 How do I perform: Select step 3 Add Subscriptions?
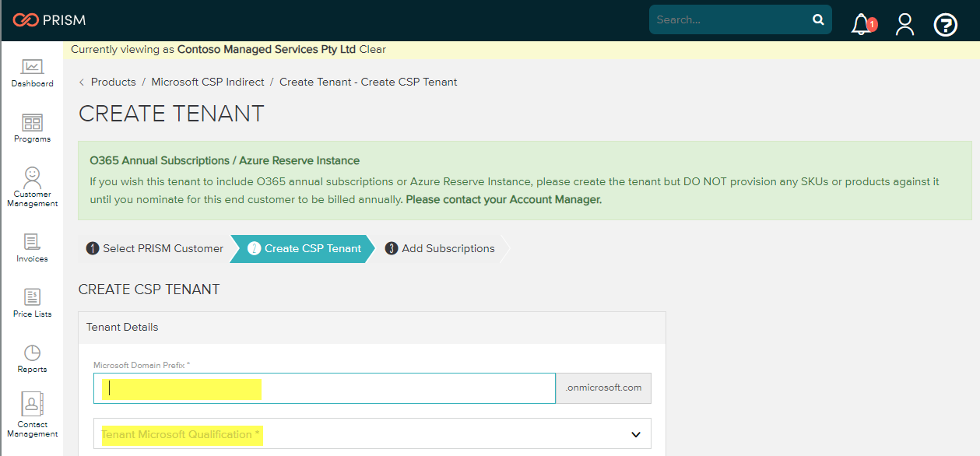440,249
